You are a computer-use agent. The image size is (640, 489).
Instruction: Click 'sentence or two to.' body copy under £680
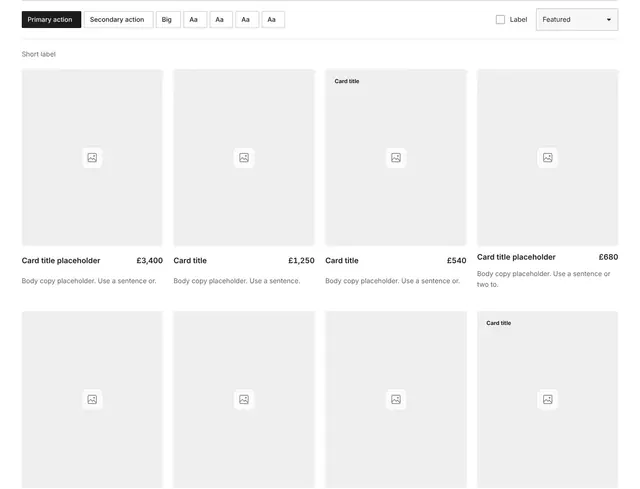(544, 279)
